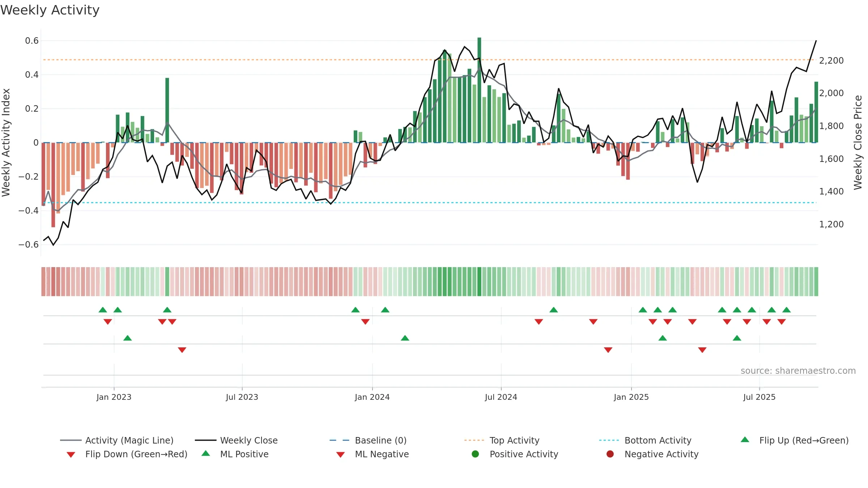The image size is (868, 488).
Task: Click the 1,600 price axis label
Action: coord(831,159)
